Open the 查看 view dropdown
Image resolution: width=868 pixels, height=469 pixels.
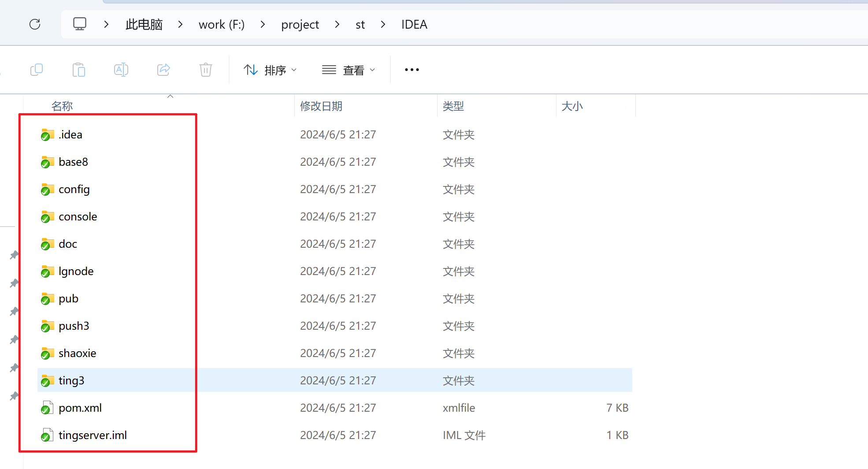coord(349,70)
